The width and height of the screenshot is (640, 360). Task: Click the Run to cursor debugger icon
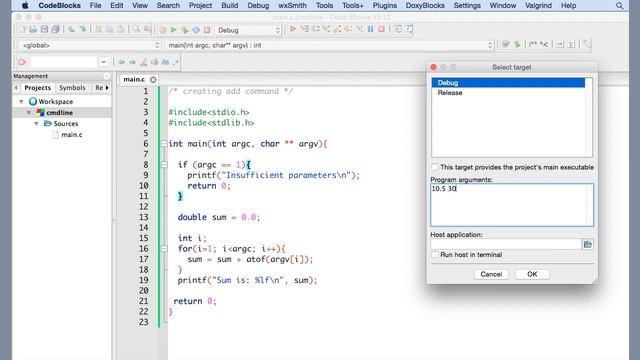coord(304,29)
